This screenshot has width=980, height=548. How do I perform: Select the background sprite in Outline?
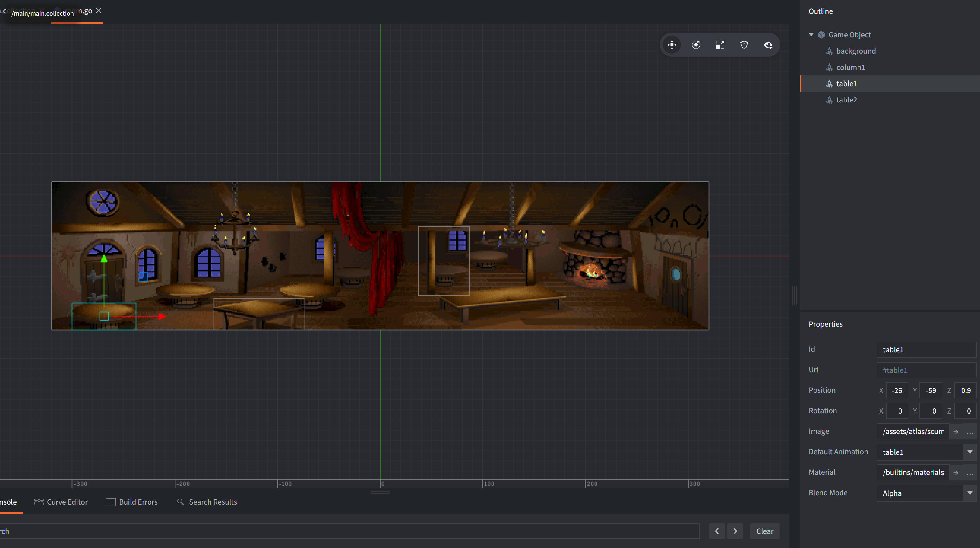coord(855,51)
